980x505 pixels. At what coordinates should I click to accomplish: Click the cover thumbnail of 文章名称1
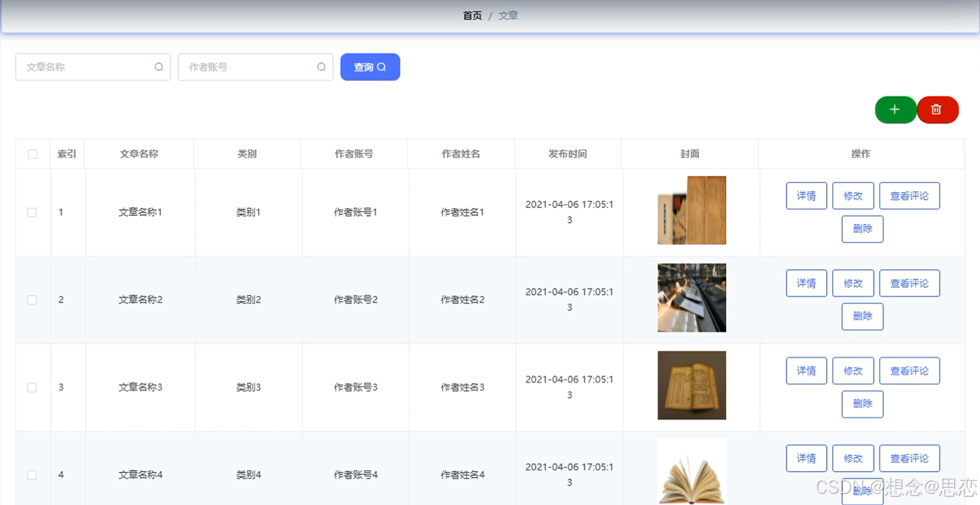point(691,210)
